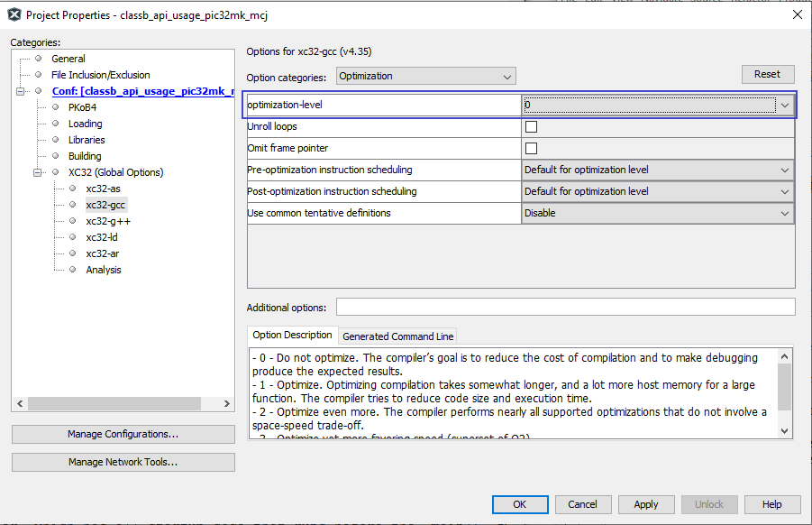
Task: Open the Option categories combo box
Action: click(425, 77)
